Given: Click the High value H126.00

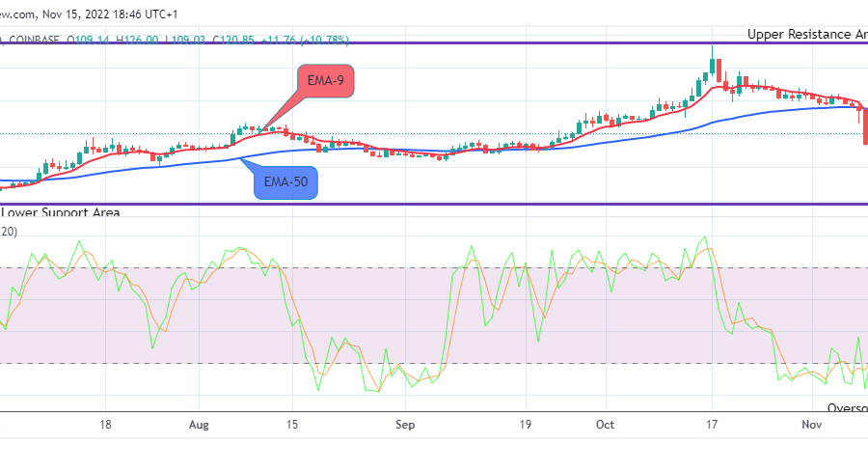Looking at the screenshot, I should tap(137, 40).
